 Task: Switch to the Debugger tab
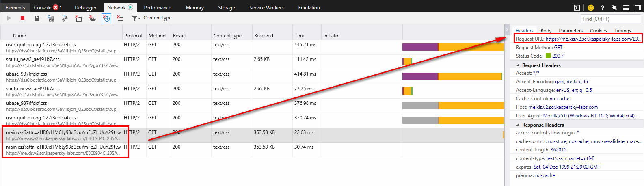pyautogui.click(x=86, y=7)
